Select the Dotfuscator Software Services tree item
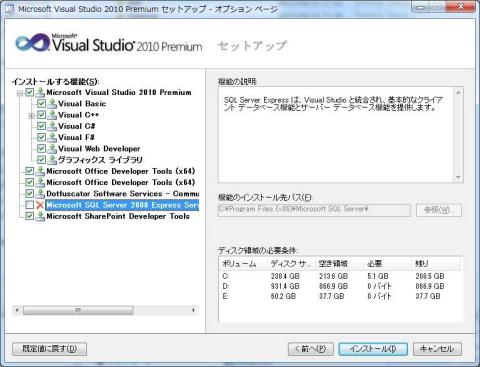This screenshot has height=367, width=480. (123, 194)
